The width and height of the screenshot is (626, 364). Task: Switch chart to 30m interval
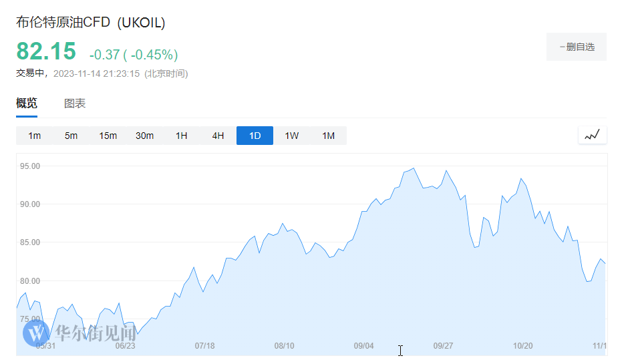tap(144, 136)
